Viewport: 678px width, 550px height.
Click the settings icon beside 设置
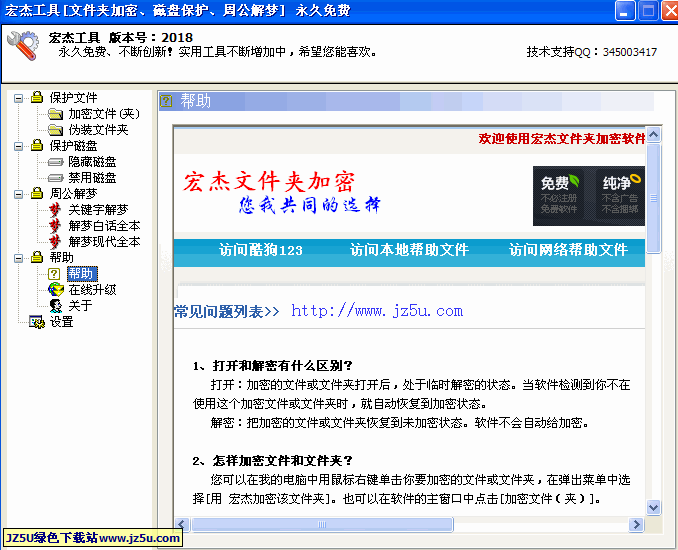[37, 322]
